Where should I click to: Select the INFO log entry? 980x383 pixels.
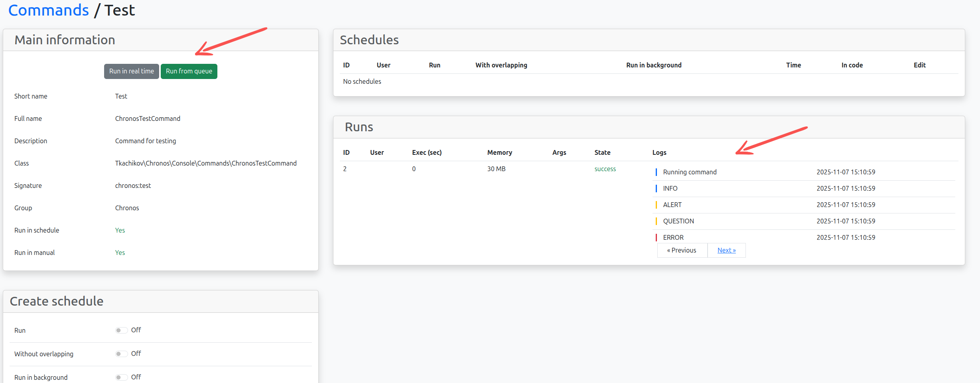tap(670, 189)
